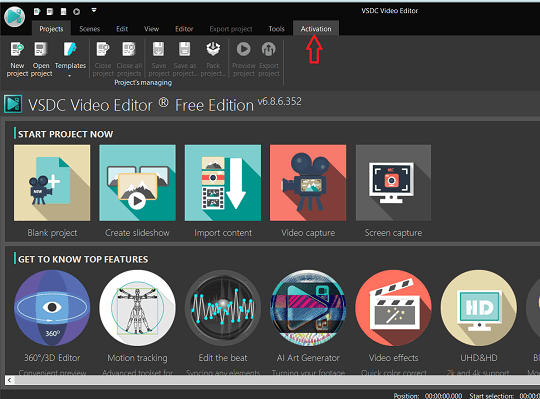Viewport: 540px width, 399px height.
Task: Click the Video capture label
Action: point(308,233)
